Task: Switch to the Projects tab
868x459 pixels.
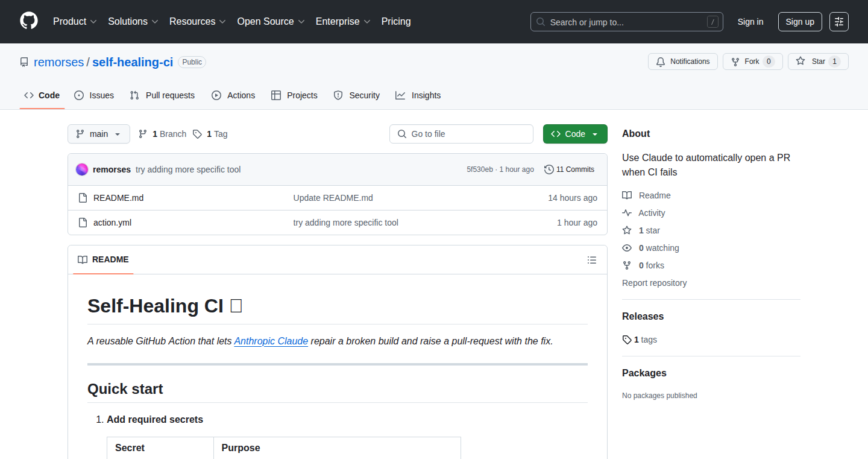Action: click(x=294, y=95)
